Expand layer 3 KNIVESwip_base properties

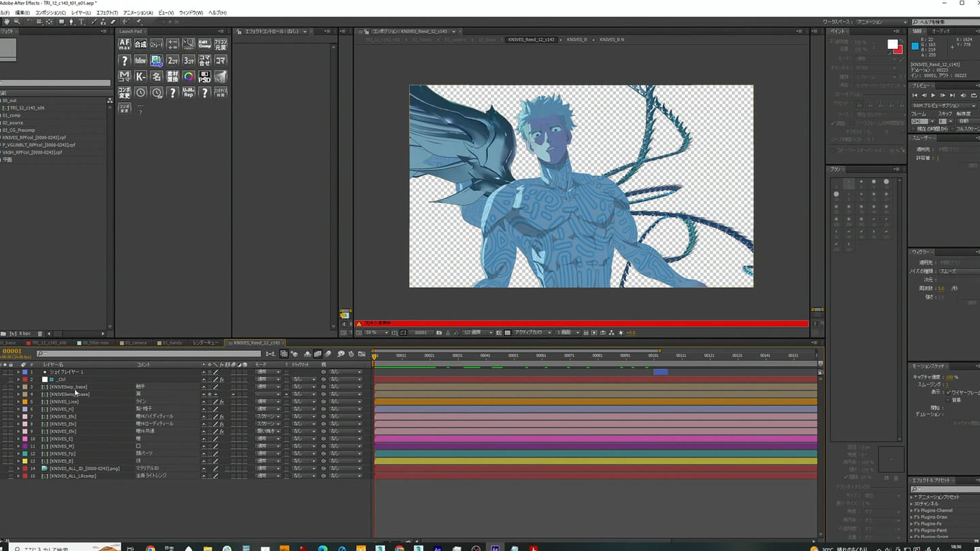coord(18,387)
